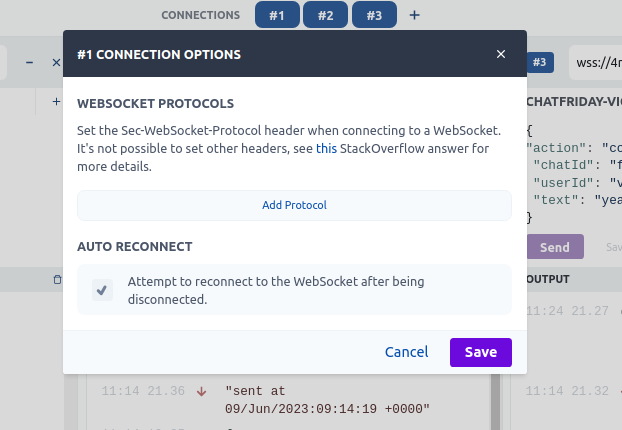Image resolution: width=622 pixels, height=430 pixels.
Task: Clear output using the trash icon
Action: [58, 279]
